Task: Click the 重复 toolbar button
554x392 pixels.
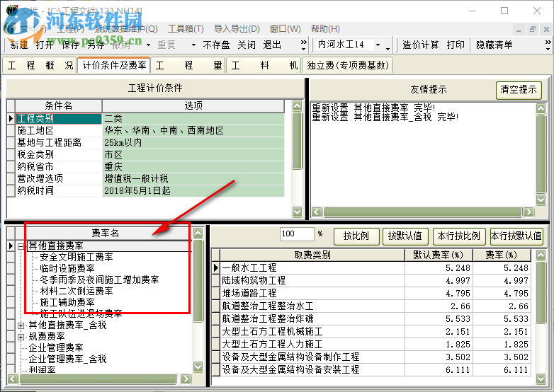Action: [x=166, y=45]
